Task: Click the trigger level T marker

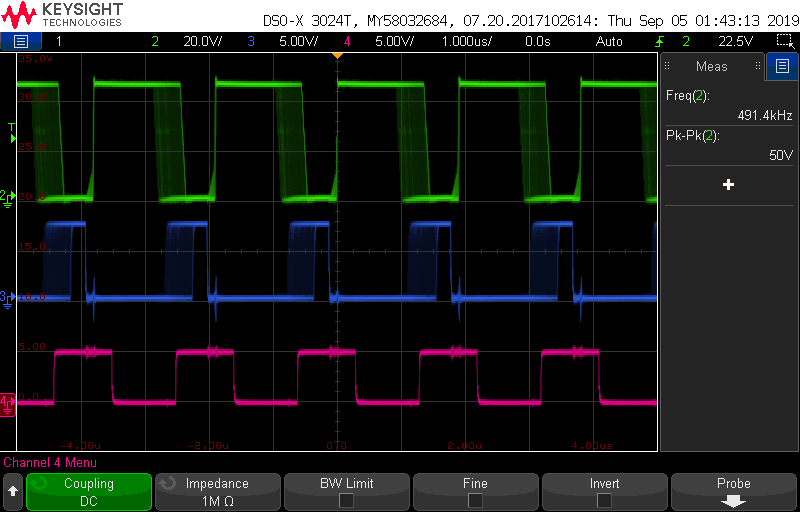Action: coord(12,133)
